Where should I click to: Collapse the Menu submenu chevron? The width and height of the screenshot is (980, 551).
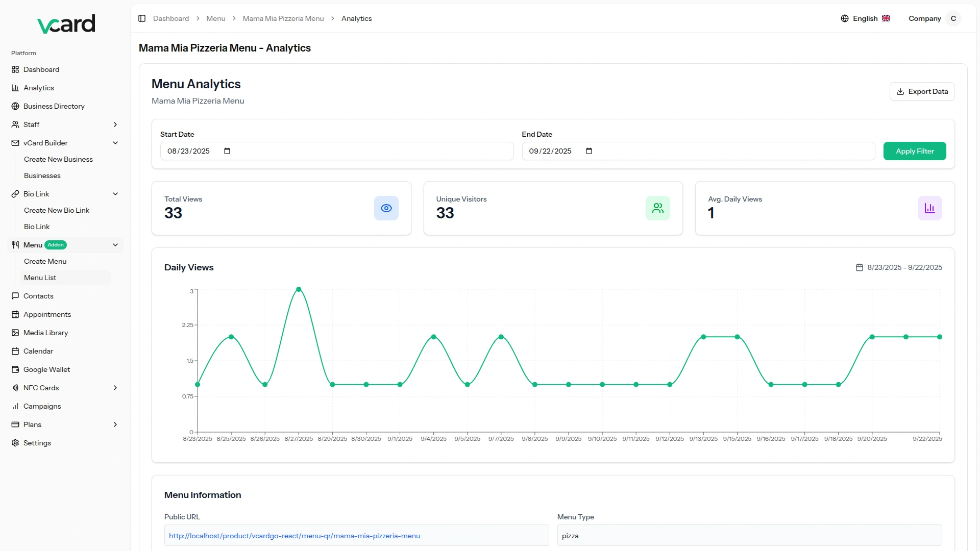click(x=115, y=245)
